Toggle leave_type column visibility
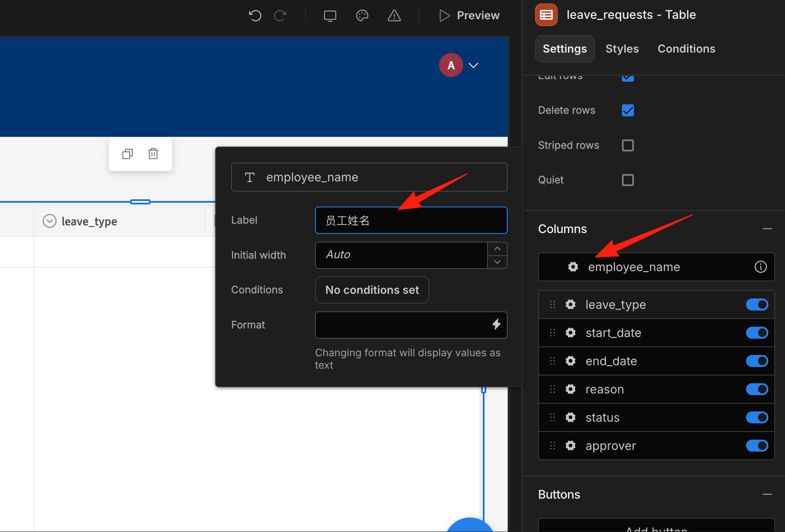Screen dimensions: 785x532 pyautogui.click(x=757, y=304)
